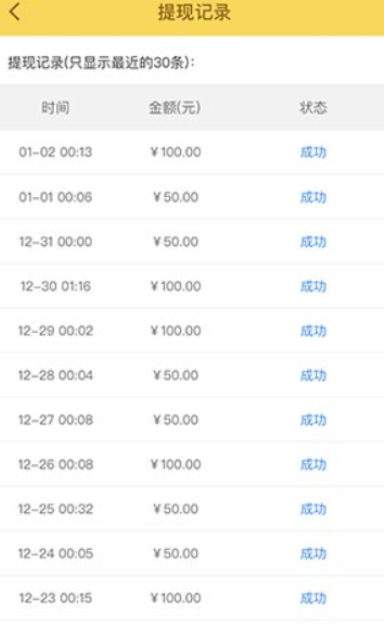Open the 成功 status for 01-02 00:13

click(x=313, y=152)
